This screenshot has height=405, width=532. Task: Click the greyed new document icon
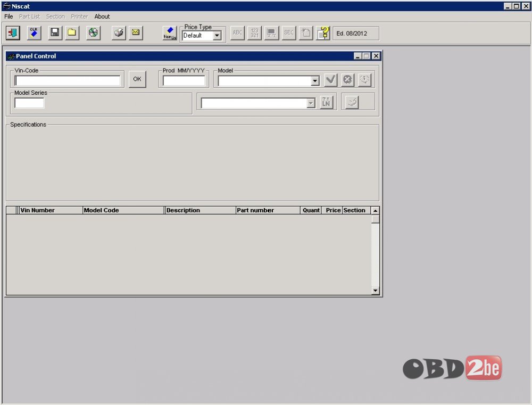pyautogui.click(x=306, y=33)
